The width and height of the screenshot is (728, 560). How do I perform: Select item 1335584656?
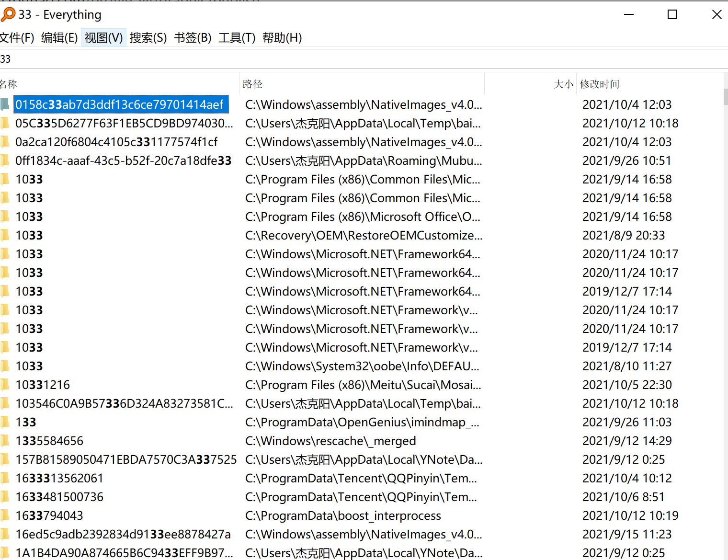pos(49,441)
